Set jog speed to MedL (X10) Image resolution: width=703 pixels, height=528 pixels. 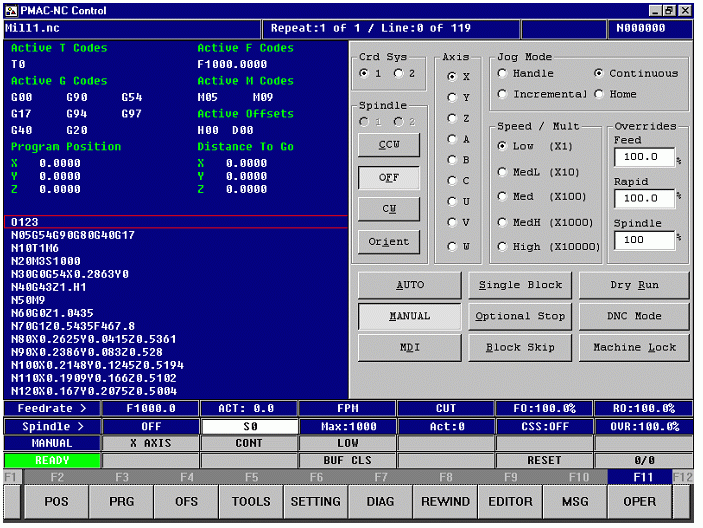tap(502, 172)
